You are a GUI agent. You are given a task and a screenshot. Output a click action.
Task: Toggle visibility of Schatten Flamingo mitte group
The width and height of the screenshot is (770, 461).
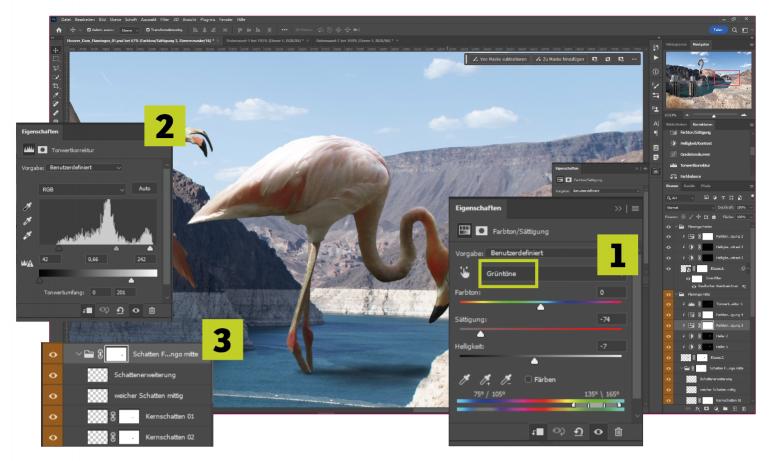53,354
